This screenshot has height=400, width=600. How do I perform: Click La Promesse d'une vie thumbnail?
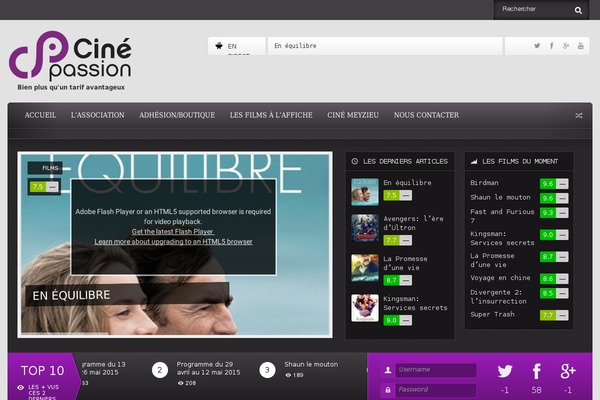tap(365, 268)
